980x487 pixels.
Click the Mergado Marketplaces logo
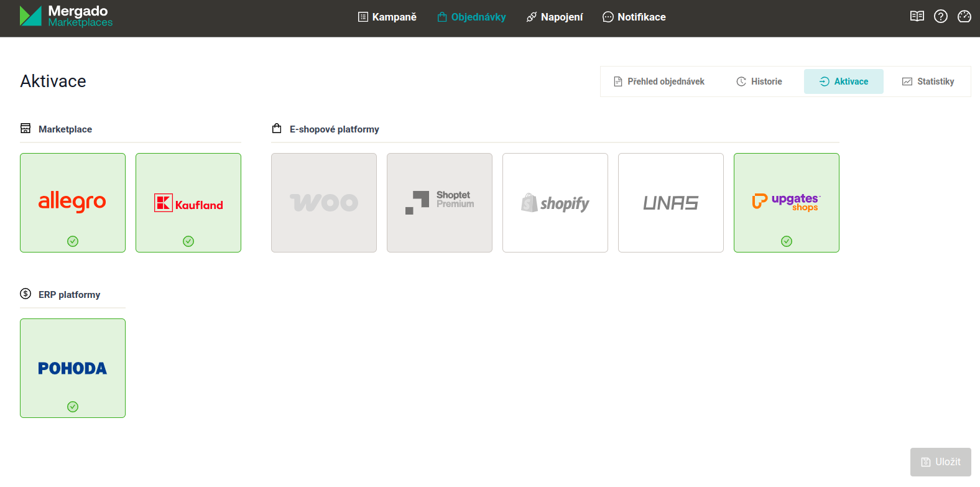coord(66,16)
